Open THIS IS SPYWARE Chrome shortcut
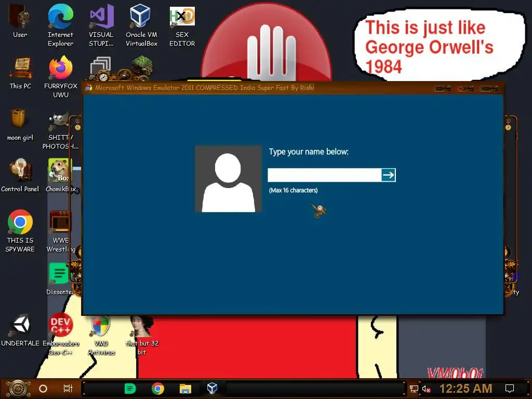The width and height of the screenshot is (532, 399). (20, 231)
